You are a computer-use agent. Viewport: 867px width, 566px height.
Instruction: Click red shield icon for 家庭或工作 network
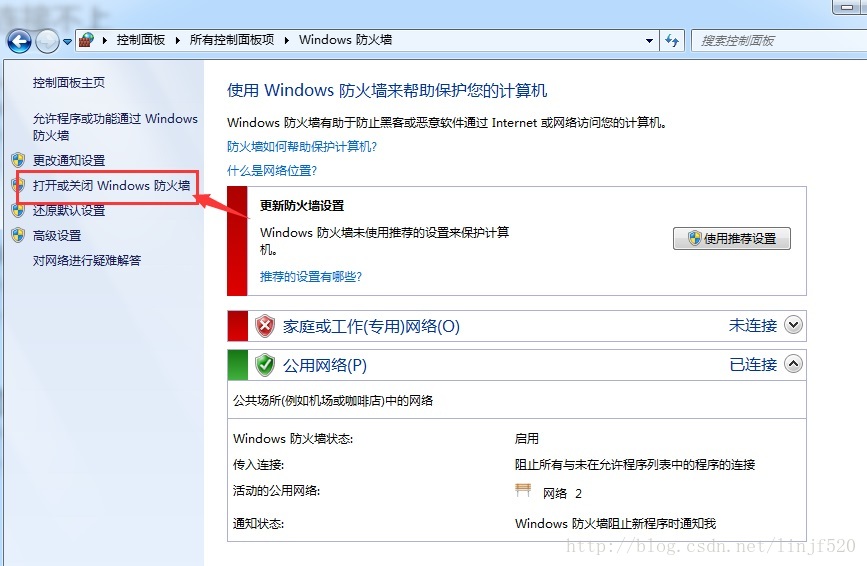265,326
